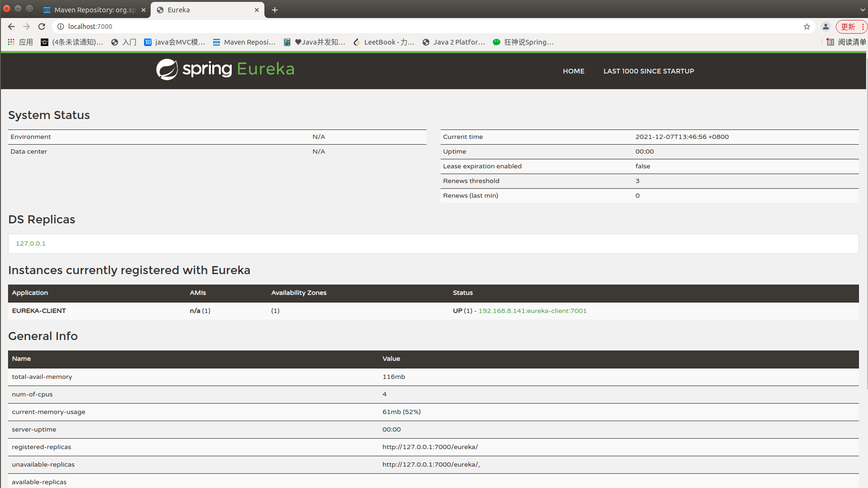868x488 pixels.
Task: Select the Eureka tab
Action: 208,10
